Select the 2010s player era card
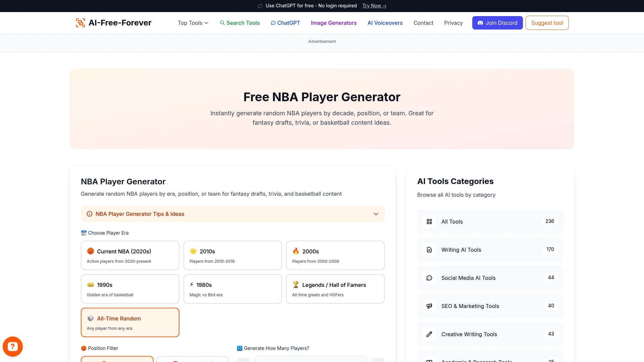Screen dimensions: 644x362 click(x=232, y=255)
